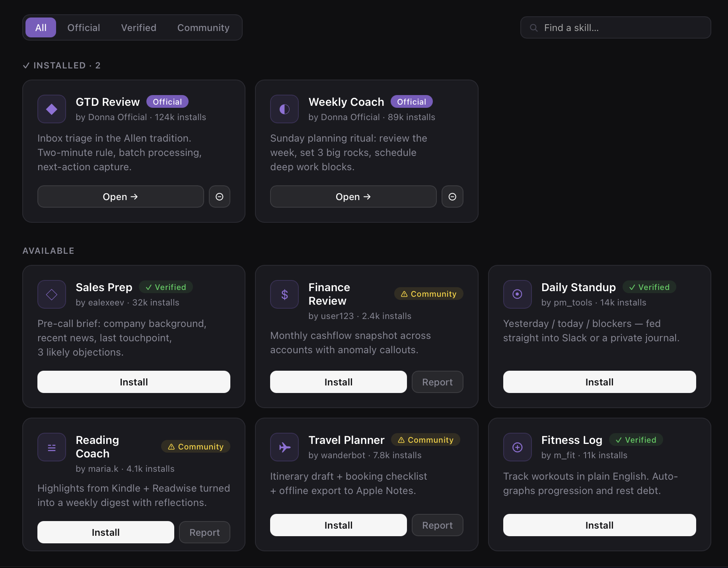Click the search magnifier icon

click(534, 27)
